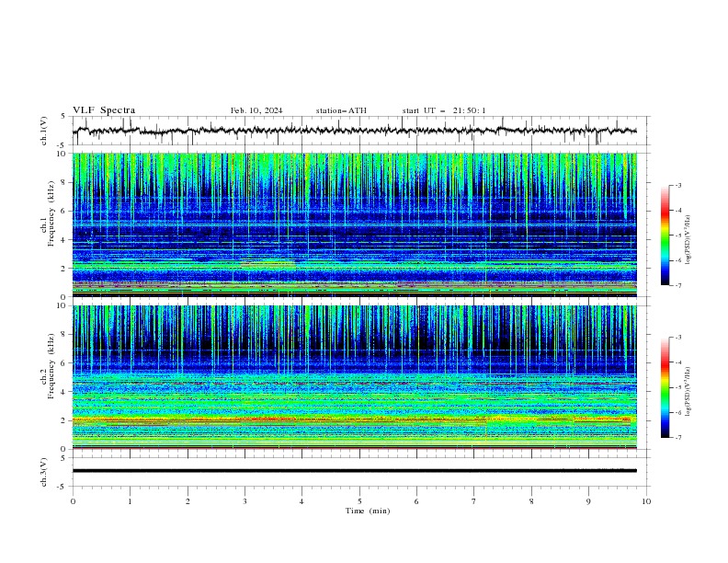728x563 pixels.
Task: Click the log(PSD) label beside ch.1 color bar
Action: tap(688, 240)
